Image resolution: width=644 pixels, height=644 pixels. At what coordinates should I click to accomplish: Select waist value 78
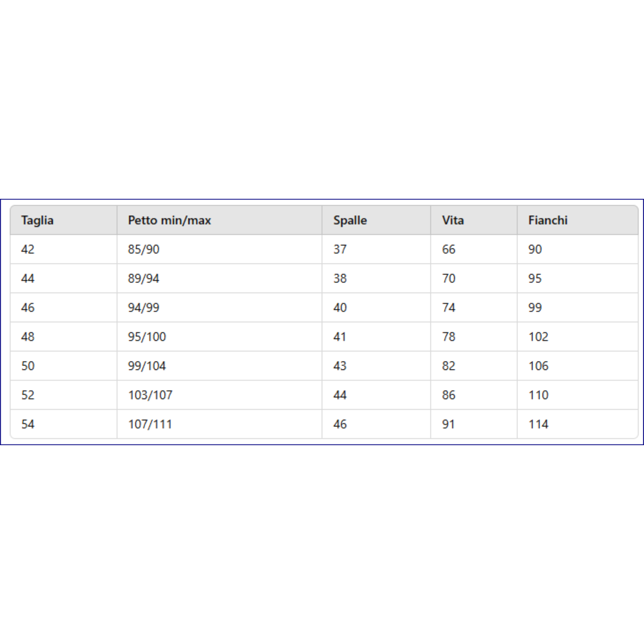(449, 337)
